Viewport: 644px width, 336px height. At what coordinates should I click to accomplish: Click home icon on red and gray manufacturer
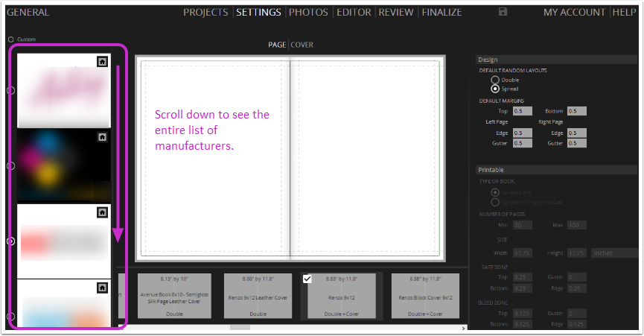(102, 212)
